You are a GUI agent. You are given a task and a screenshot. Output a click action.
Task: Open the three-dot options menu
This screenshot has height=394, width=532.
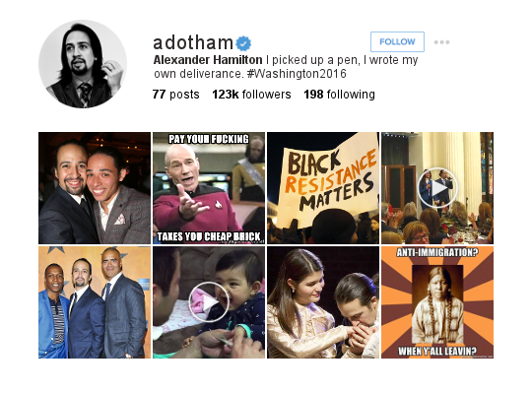pyautogui.click(x=441, y=42)
